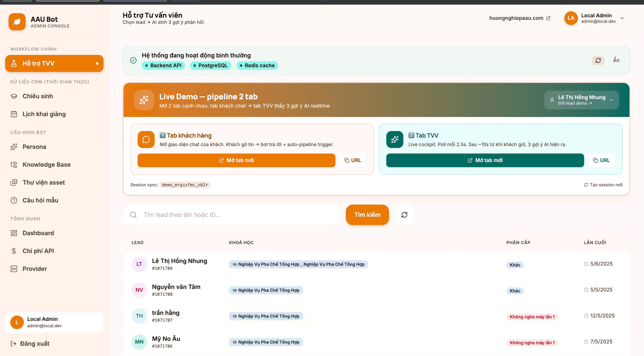Screen dimensions: 644x356
Task: Click the Đăng xuất logout link
Action: 30,343
